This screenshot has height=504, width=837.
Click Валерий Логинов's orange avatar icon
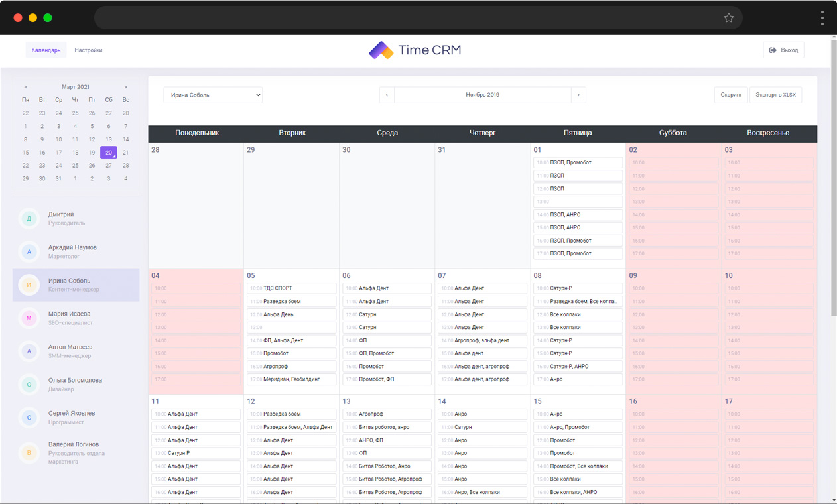tap(29, 453)
